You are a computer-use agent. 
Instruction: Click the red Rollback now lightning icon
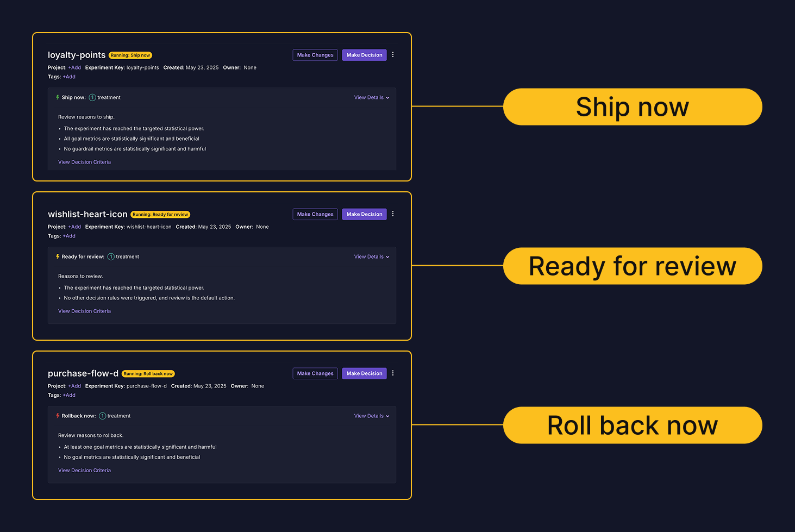click(x=58, y=416)
